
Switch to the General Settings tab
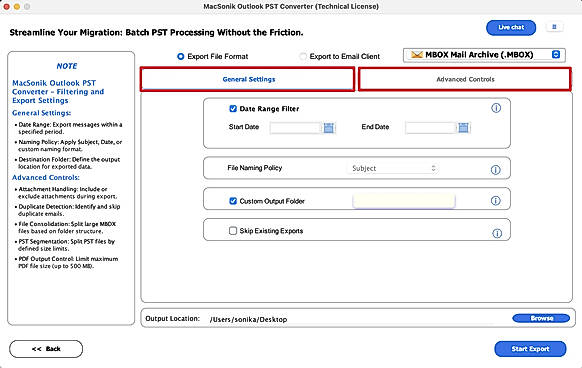(x=248, y=79)
